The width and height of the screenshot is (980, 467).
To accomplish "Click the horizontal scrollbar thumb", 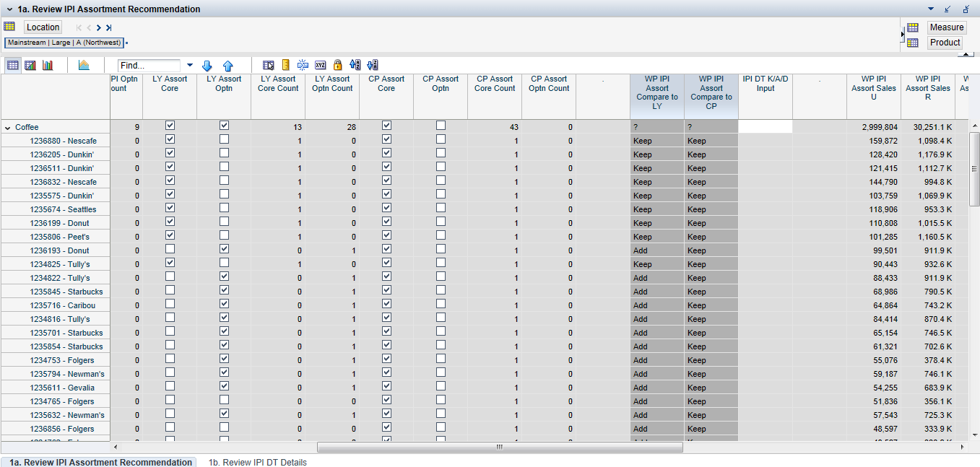I will 500,448.
